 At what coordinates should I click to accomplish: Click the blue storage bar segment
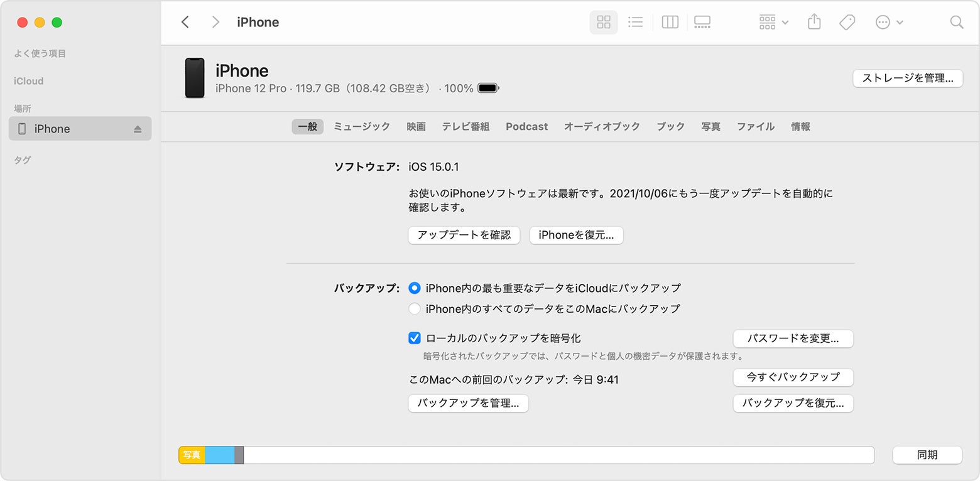coord(220,455)
